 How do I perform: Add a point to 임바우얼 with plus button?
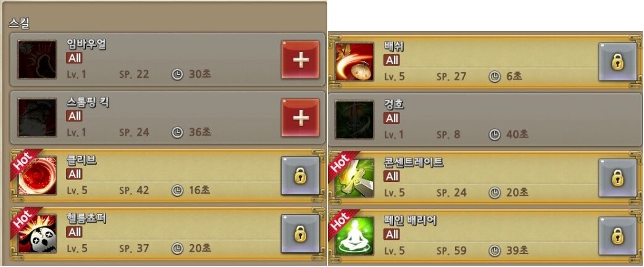click(x=300, y=59)
